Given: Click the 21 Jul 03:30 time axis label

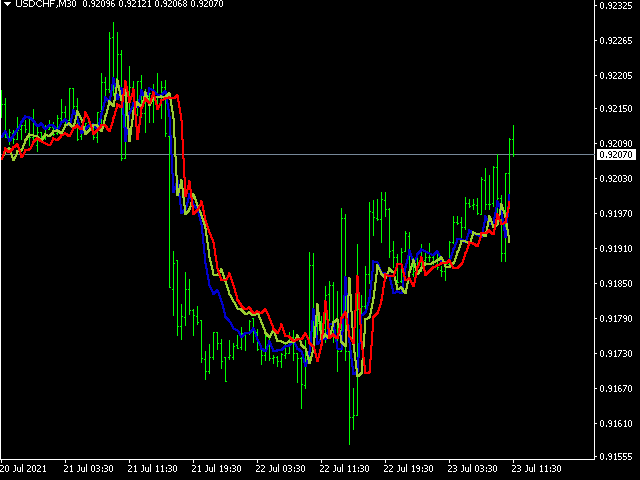Looking at the screenshot, I should pos(89,469).
